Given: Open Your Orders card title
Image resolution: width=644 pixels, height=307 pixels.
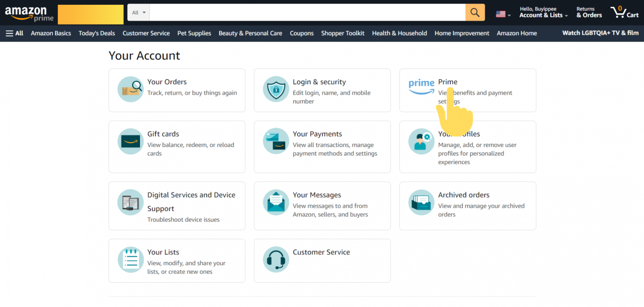Looking at the screenshot, I should [167, 82].
